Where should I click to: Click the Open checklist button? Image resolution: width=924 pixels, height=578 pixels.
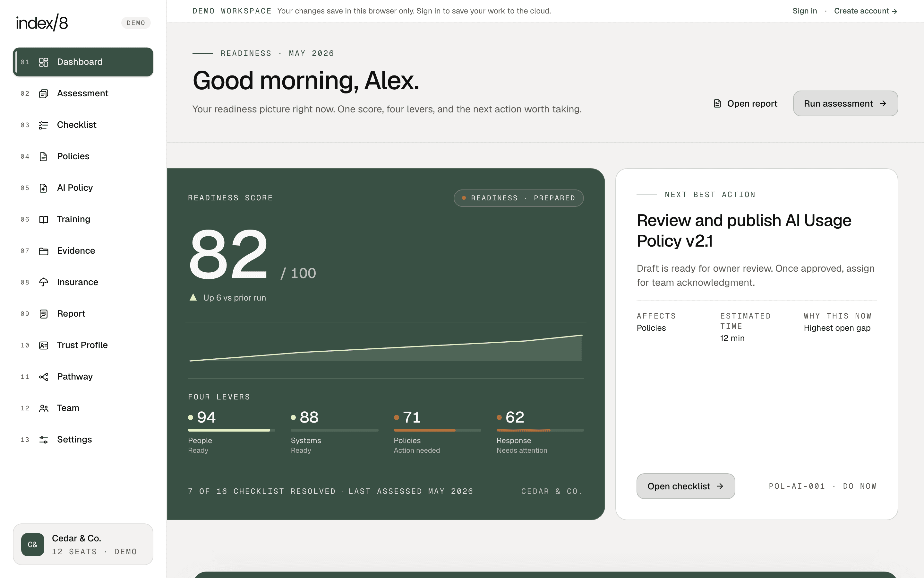685,486
